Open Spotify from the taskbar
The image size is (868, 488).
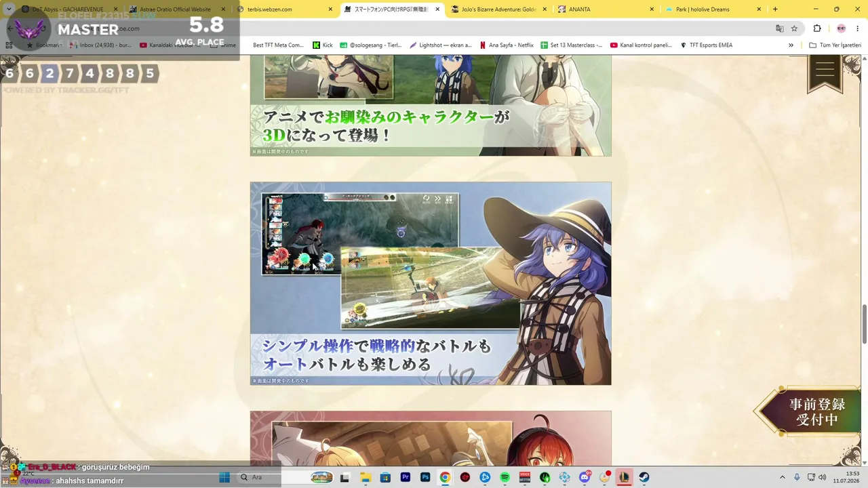(505, 477)
